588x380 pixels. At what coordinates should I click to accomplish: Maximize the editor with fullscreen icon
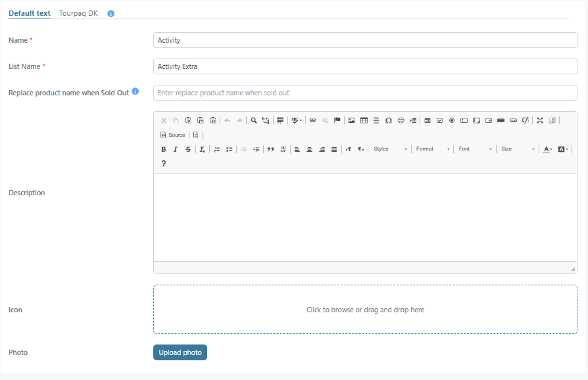540,120
